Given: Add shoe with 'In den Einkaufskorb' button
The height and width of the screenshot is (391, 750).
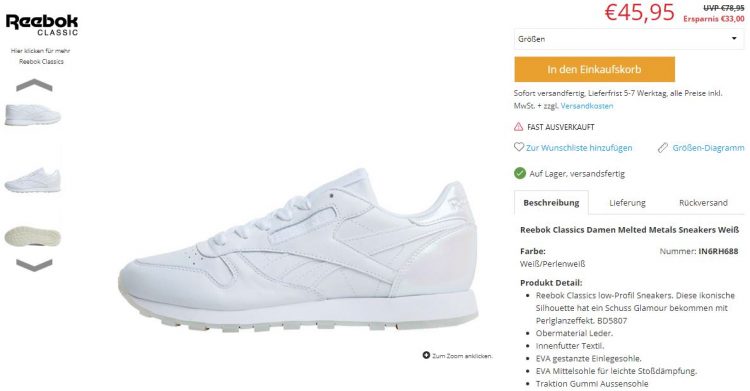Looking at the screenshot, I should click(595, 69).
